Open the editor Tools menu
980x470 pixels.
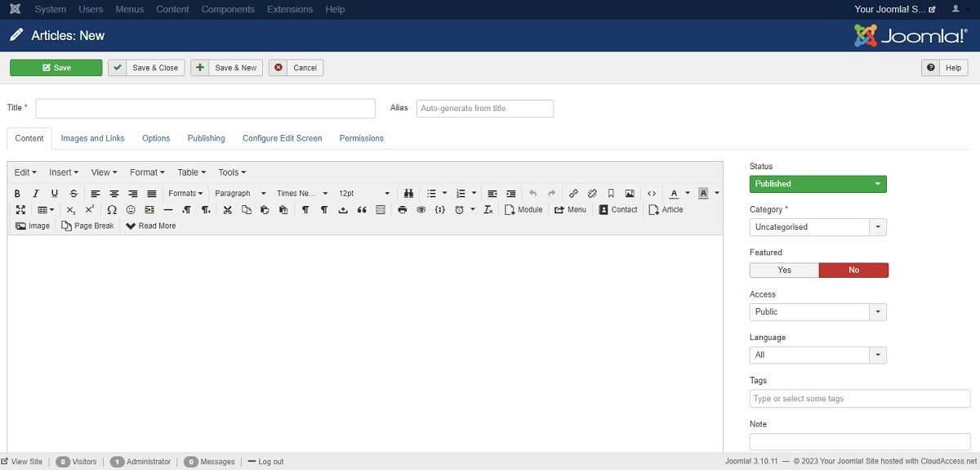[232, 172]
